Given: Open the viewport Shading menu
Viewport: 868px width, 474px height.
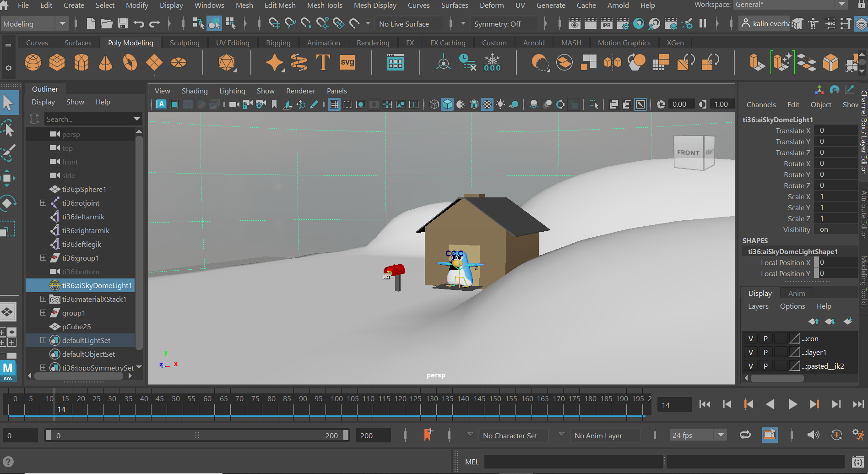Looking at the screenshot, I should point(195,91).
